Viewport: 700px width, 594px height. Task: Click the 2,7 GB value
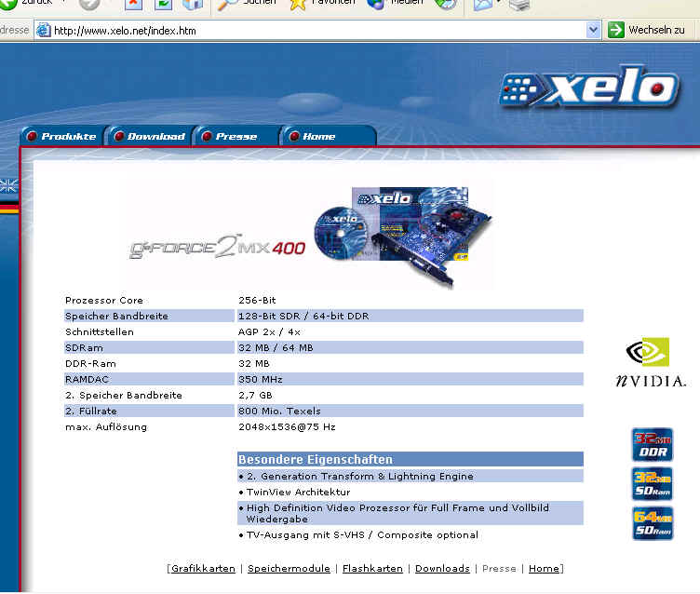pos(255,396)
